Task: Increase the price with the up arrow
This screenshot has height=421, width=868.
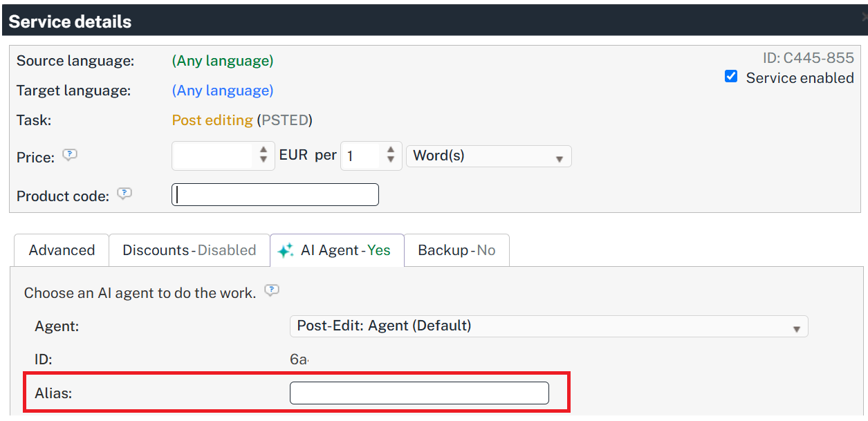Action: 264,150
